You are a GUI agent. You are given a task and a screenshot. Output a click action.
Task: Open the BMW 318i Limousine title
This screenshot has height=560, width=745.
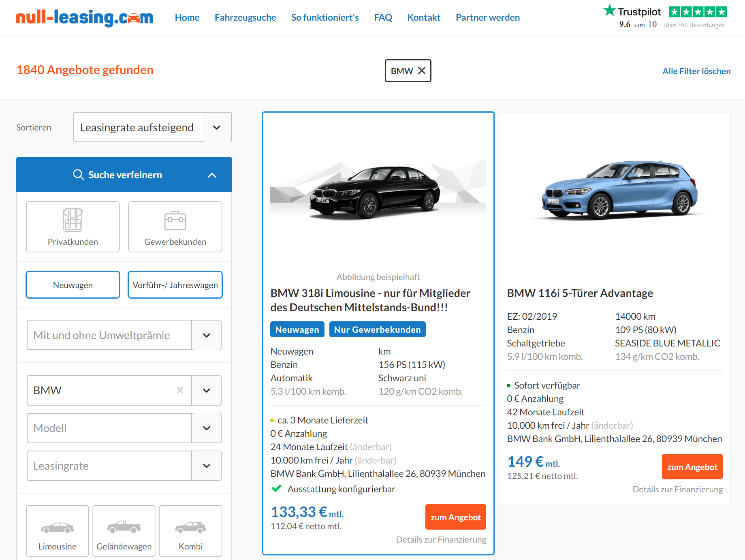(370, 300)
